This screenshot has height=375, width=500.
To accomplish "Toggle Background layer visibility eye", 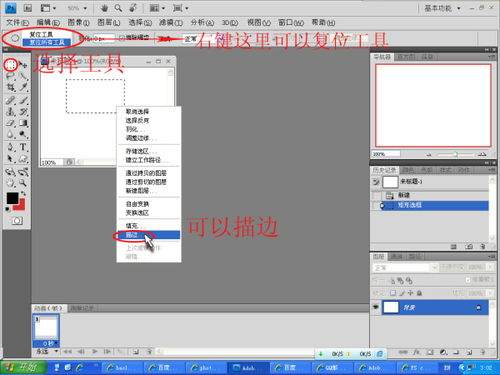I will [376, 307].
